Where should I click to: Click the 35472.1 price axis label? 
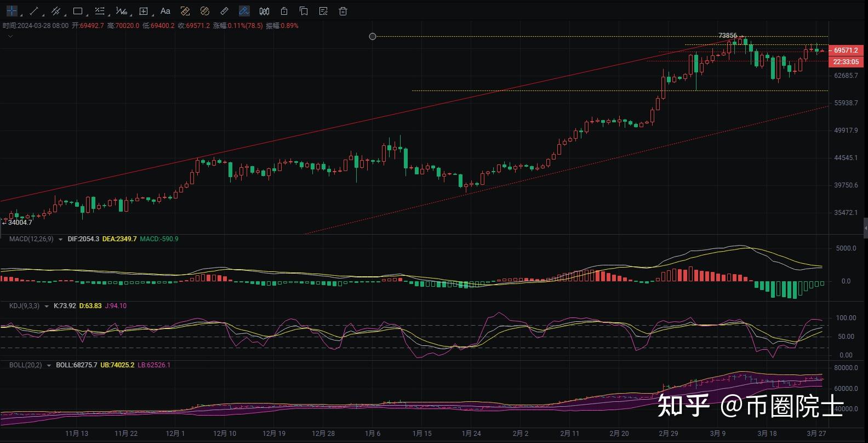[x=846, y=213]
